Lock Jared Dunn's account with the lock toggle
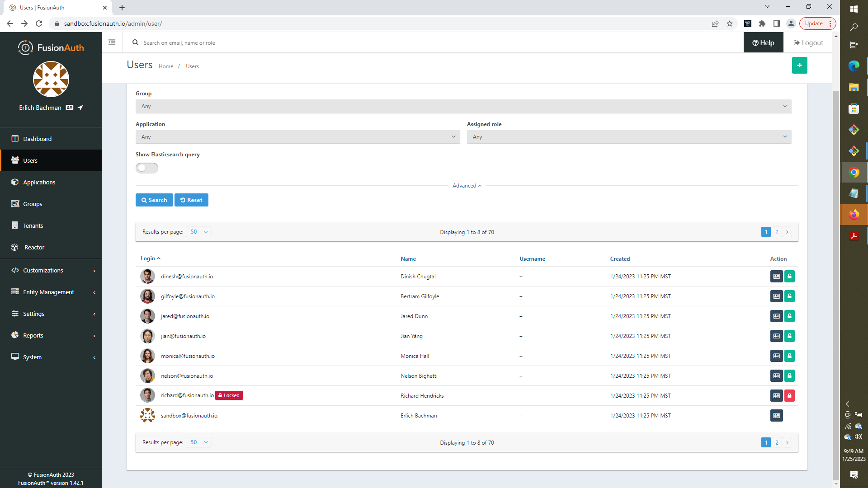Image resolution: width=868 pixels, height=488 pixels. (x=789, y=316)
